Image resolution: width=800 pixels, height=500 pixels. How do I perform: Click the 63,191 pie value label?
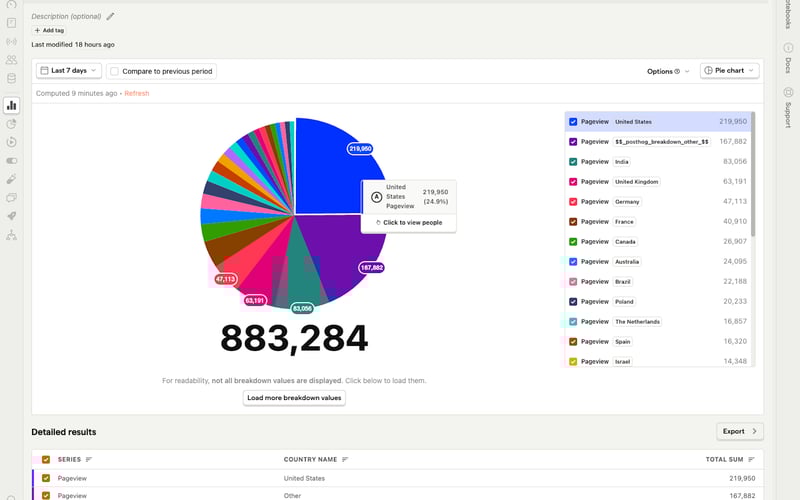pyautogui.click(x=255, y=301)
